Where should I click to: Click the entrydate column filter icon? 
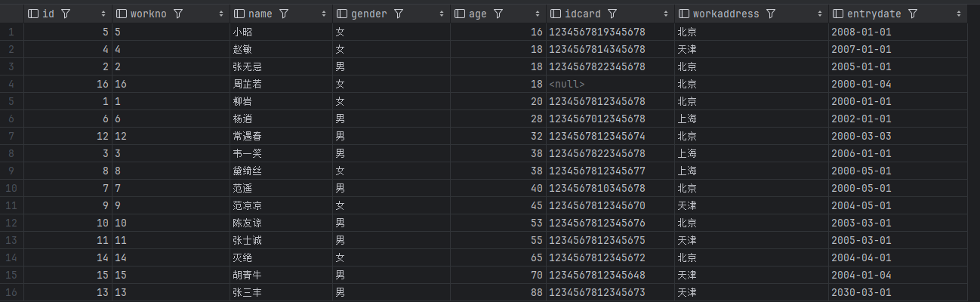tap(913, 14)
